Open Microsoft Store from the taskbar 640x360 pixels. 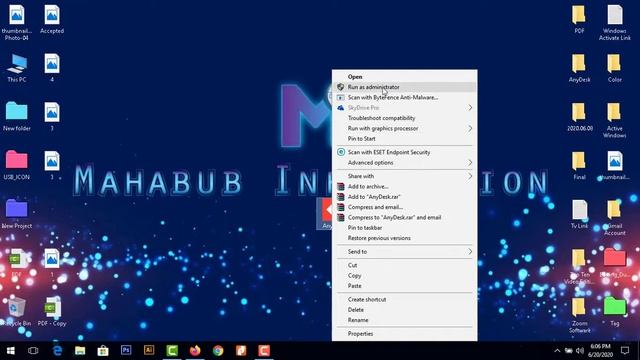[x=103, y=350]
